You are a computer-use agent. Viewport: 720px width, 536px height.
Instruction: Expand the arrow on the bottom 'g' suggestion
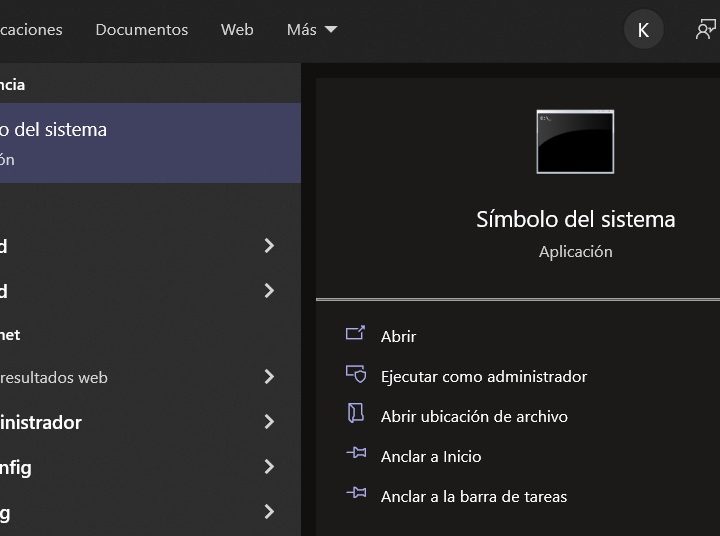(268, 512)
